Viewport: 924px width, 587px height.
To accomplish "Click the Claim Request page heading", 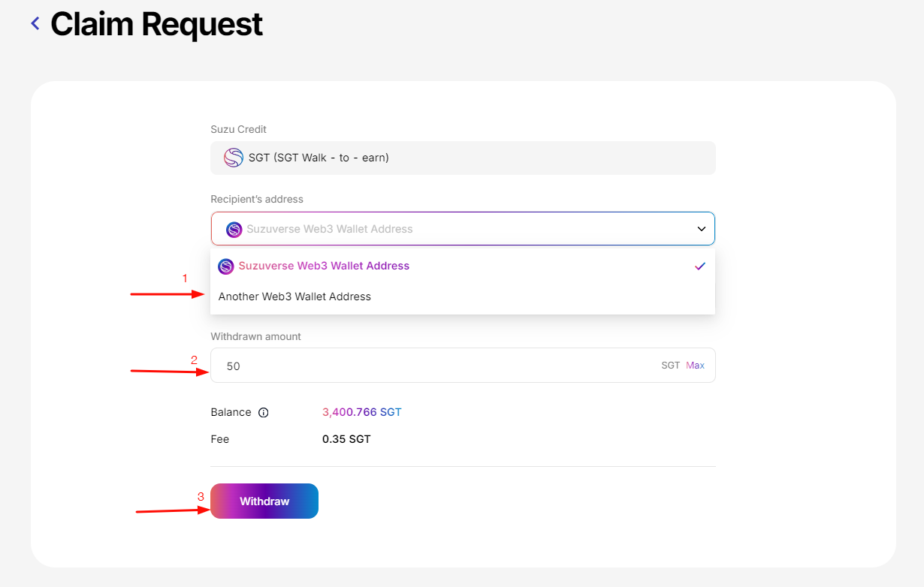I will point(156,24).
